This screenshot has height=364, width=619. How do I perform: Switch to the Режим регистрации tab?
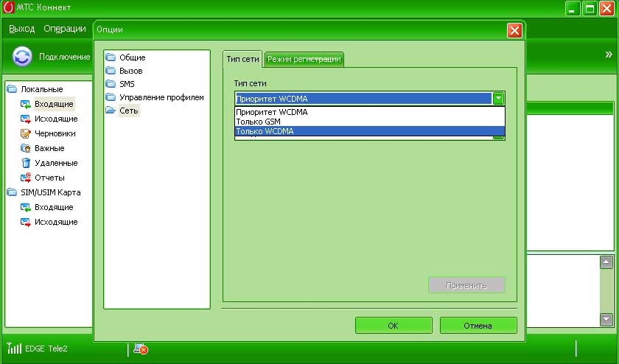(x=304, y=59)
